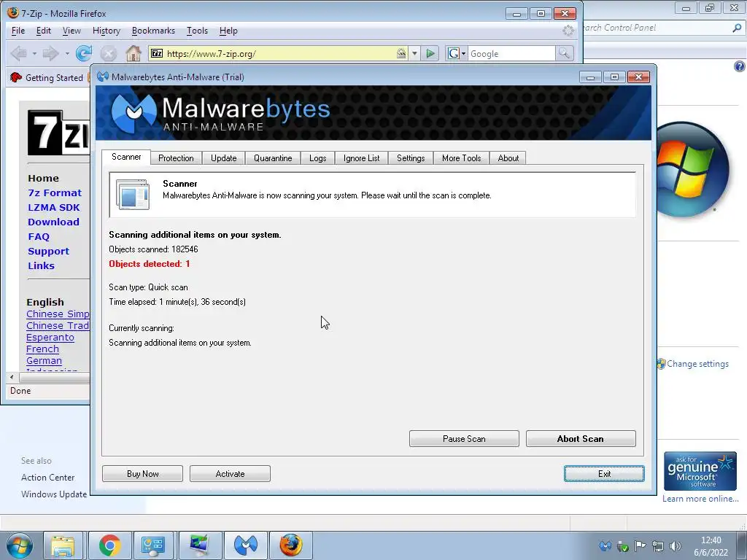Open Firefox File menu
747x560 pixels.
tap(18, 31)
